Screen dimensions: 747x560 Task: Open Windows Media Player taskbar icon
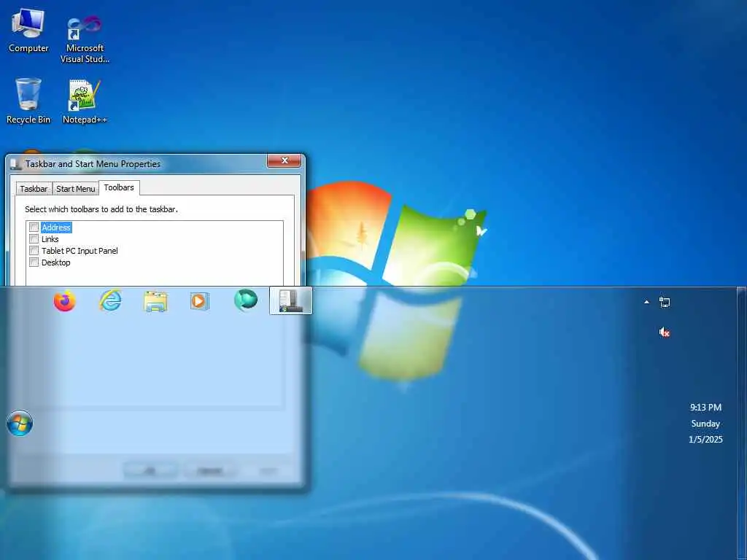200,301
